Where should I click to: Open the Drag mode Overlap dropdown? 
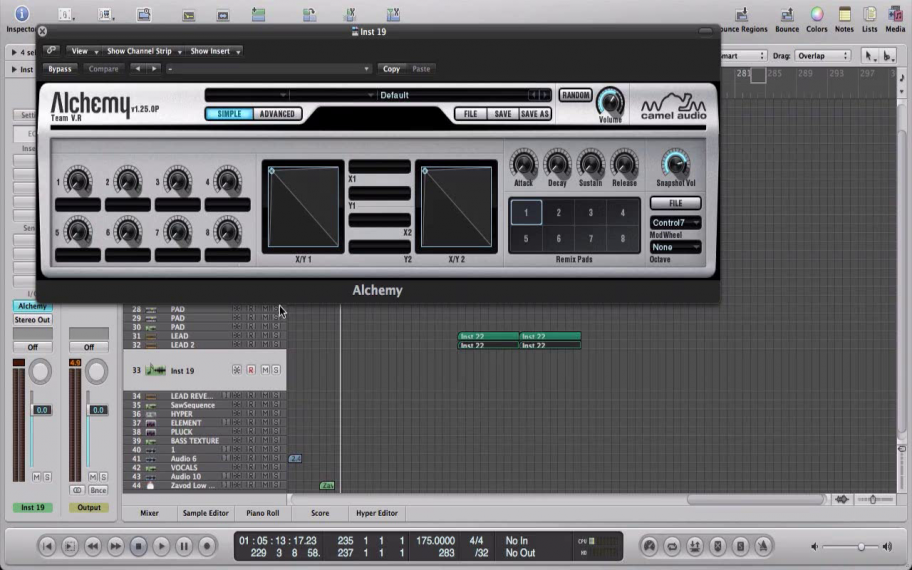tap(822, 56)
